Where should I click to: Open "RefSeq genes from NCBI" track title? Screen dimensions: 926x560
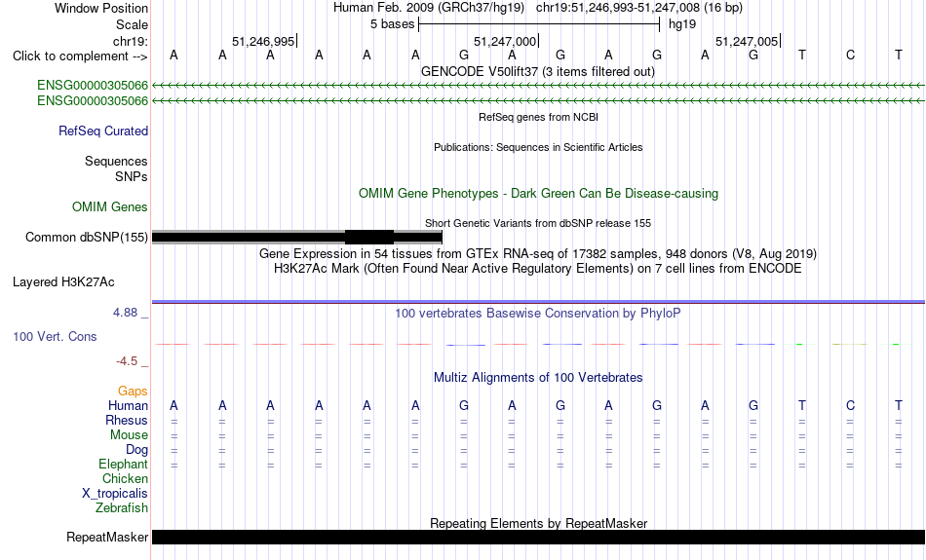538,117
